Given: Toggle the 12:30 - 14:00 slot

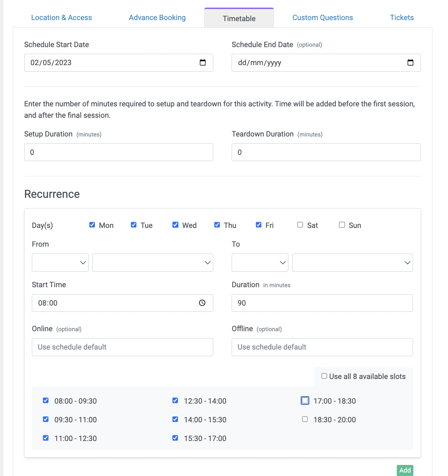Looking at the screenshot, I should (x=175, y=400).
